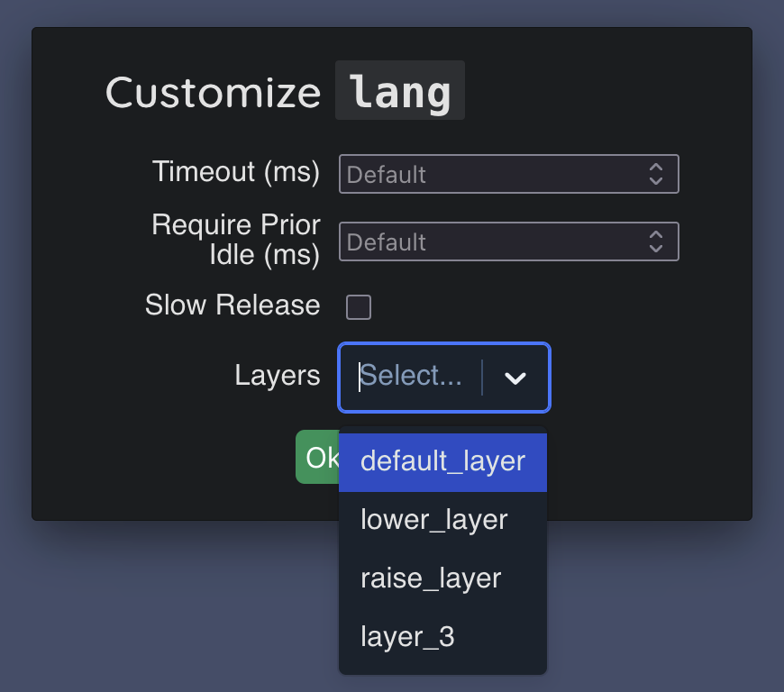This screenshot has height=692, width=784.
Task: Click the Timeout (ms) label
Action: click(236, 171)
